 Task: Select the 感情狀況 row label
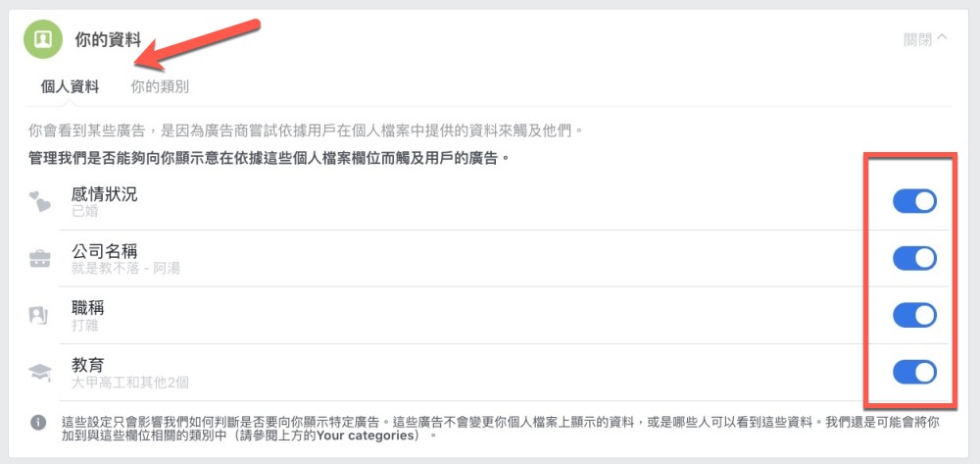[x=104, y=194]
